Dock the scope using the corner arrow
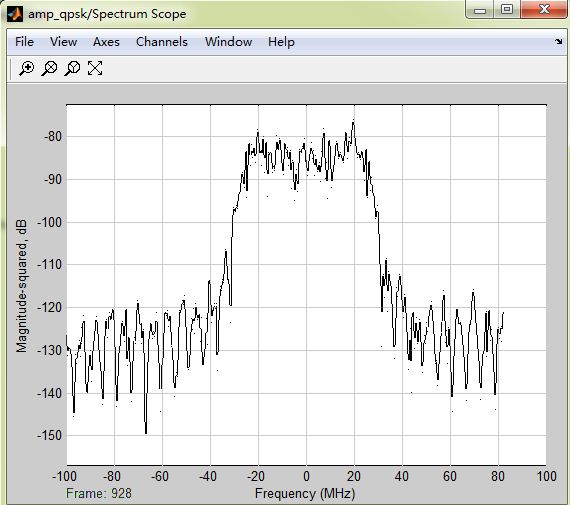The image size is (570, 505). click(x=559, y=41)
